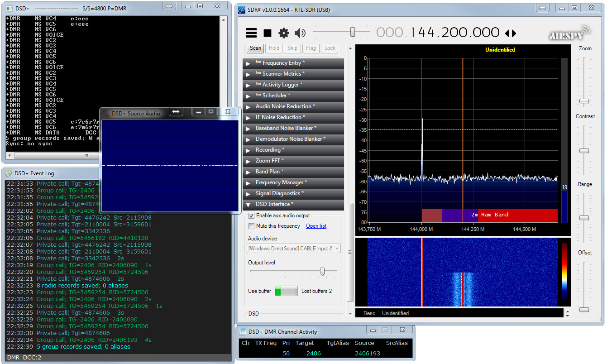Screen dimensions: 607x364
Task: Open the SDR# hamburger menu
Action: pyautogui.click(x=251, y=33)
